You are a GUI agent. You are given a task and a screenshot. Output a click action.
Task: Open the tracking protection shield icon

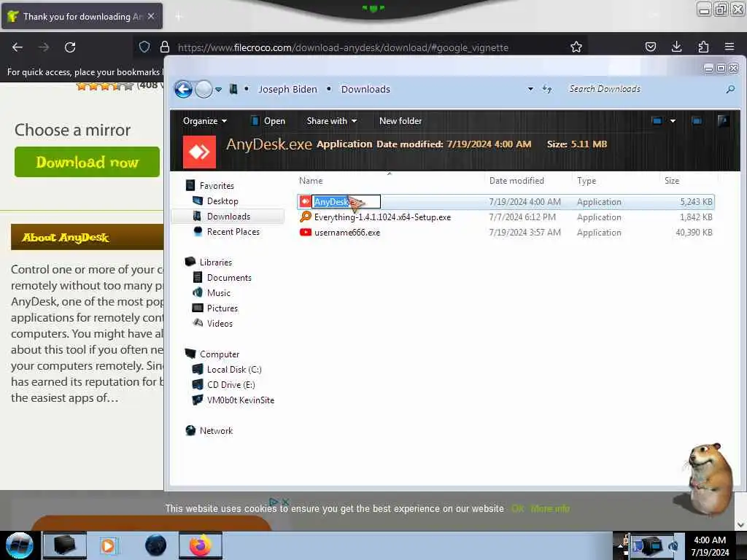coord(144,47)
